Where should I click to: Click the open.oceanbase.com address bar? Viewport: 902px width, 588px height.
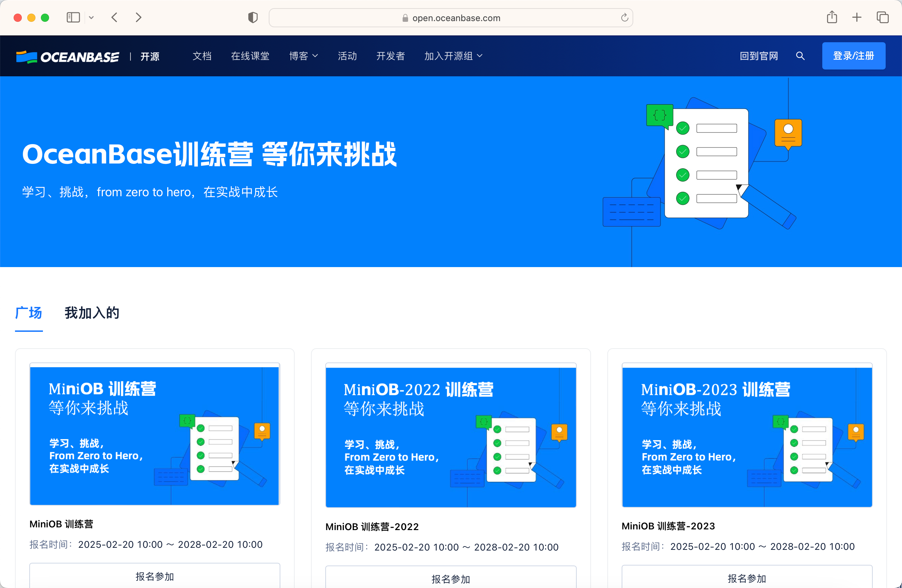point(451,18)
